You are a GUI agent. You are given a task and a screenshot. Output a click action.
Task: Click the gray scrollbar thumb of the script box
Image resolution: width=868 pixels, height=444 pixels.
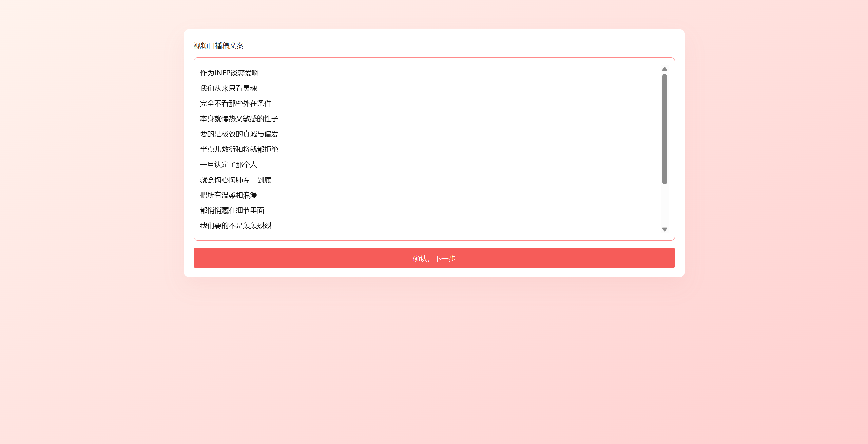[664, 129]
